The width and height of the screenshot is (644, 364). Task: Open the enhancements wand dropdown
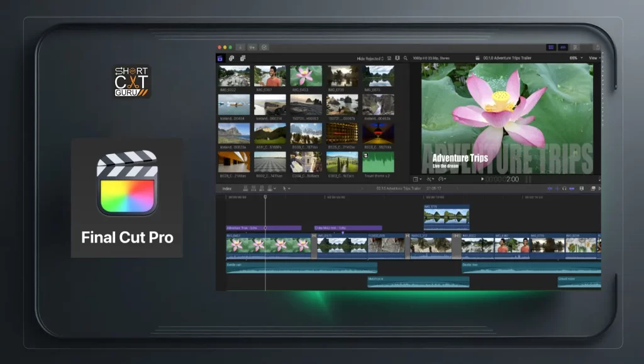(430, 179)
